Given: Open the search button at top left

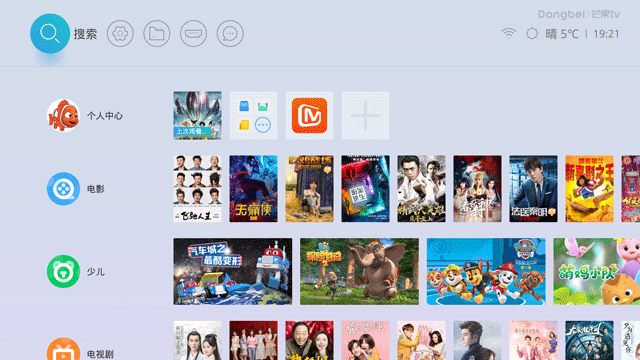Looking at the screenshot, I should [x=50, y=33].
